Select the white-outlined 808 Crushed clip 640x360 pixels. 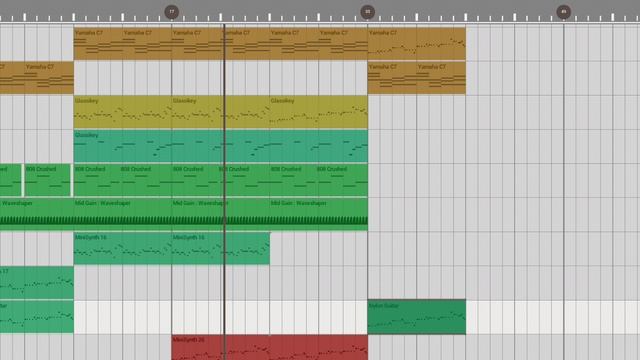coord(48,180)
